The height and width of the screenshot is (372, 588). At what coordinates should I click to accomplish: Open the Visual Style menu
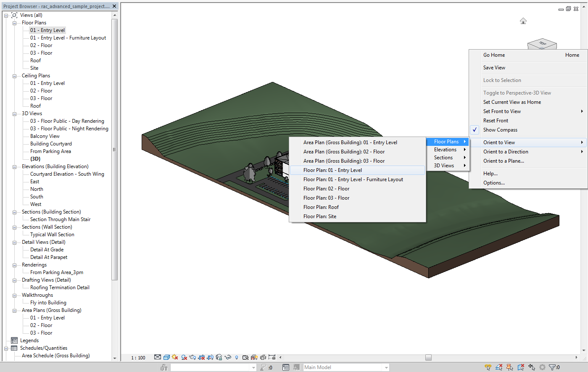(x=166, y=357)
